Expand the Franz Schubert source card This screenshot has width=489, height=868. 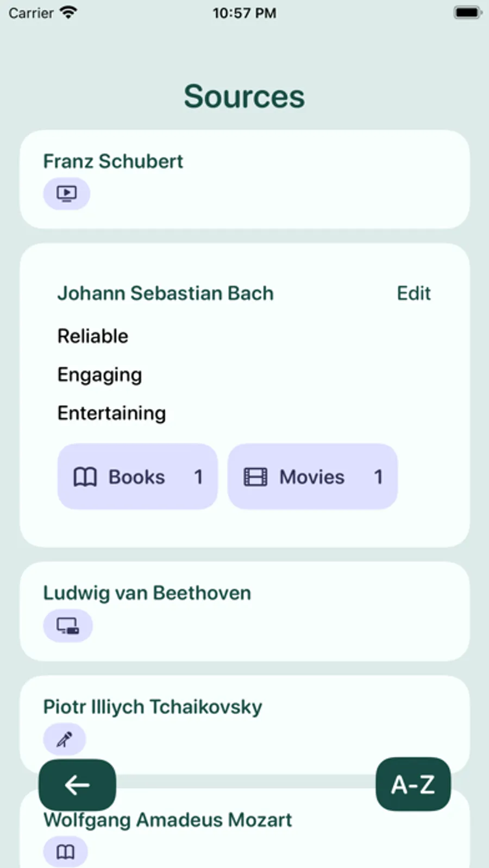[x=244, y=179]
